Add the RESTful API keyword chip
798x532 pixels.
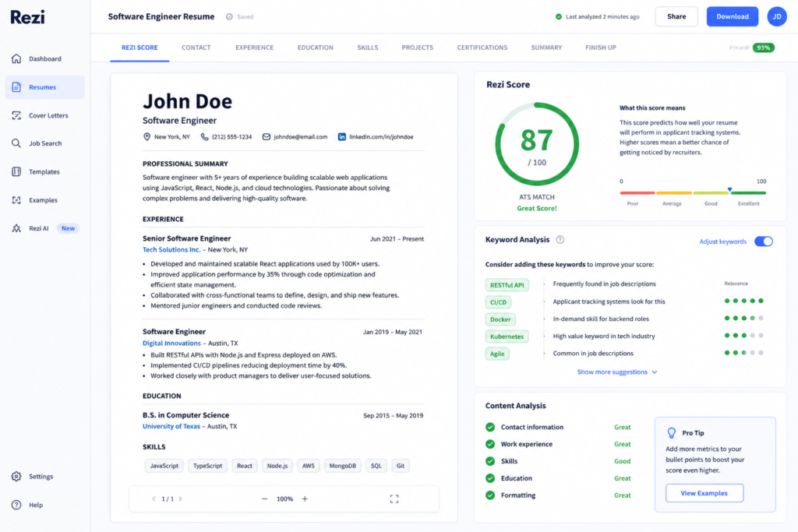pyautogui.click(x=507, y=285)
